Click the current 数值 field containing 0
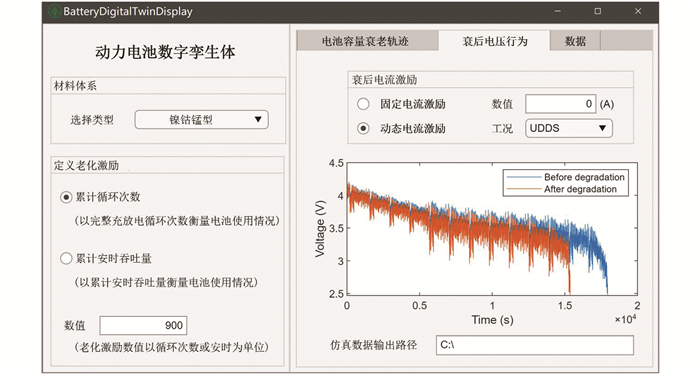The width and height of the screenshot is (700, 374). click(561, 104)
